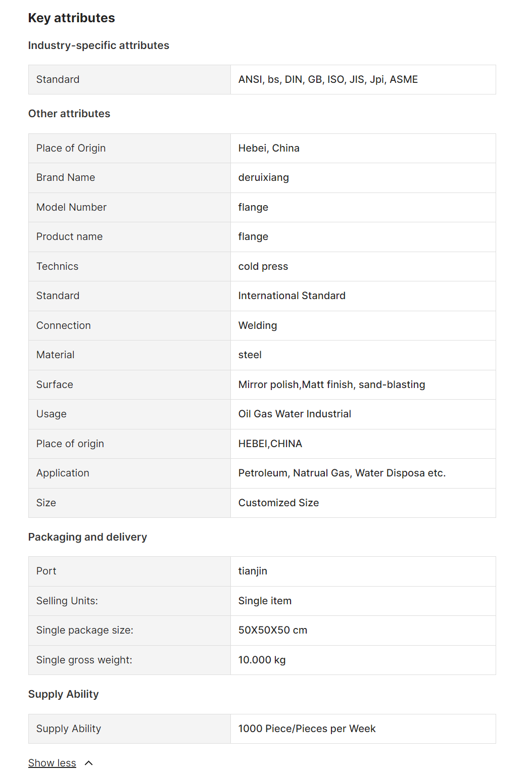This screenshot has height=772, width=532.
Task: Click the Mirror polish surface value
Action: [331, 384]
